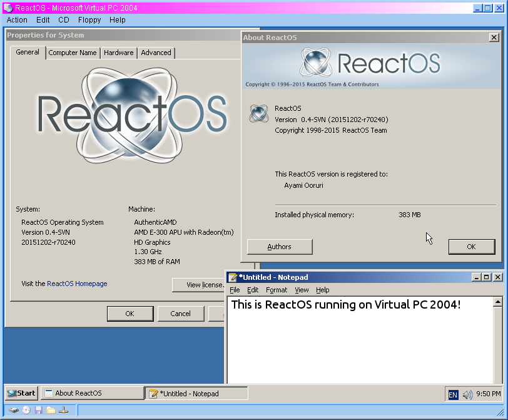This screenshot has height=420, width=508.
Task: Minimize the Notepad window
Action: pyautogui.click(x=476, y=277)
